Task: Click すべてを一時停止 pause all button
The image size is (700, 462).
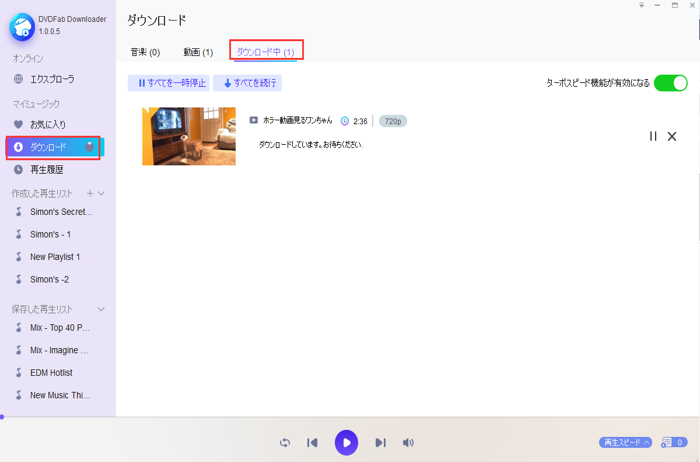Action: (x=168, y=83)
